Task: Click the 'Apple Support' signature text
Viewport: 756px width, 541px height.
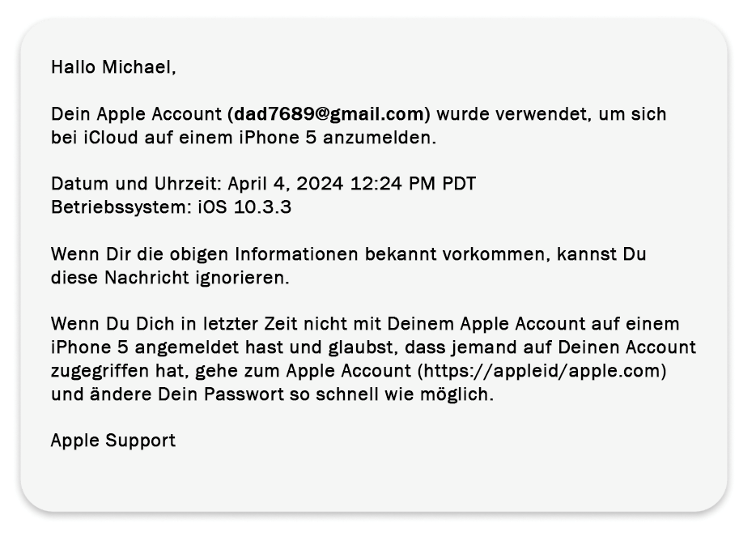Action: tap(113, 440)
